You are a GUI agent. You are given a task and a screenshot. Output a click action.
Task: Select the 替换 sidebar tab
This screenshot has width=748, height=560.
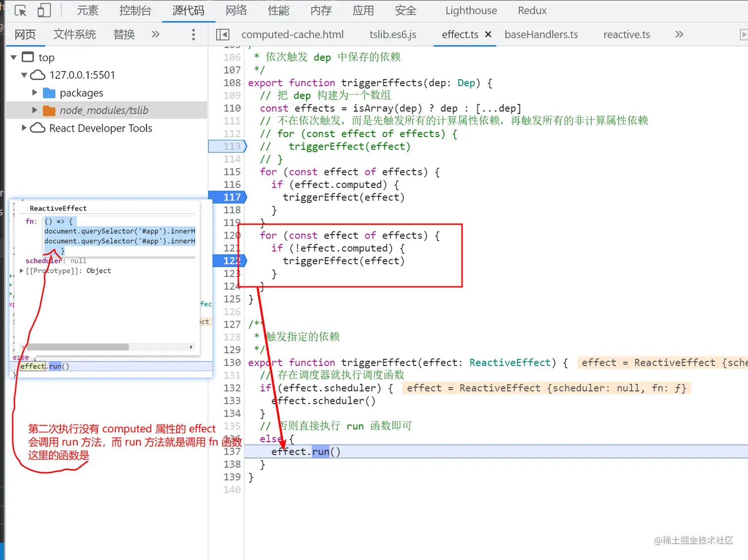pos(124,34)
